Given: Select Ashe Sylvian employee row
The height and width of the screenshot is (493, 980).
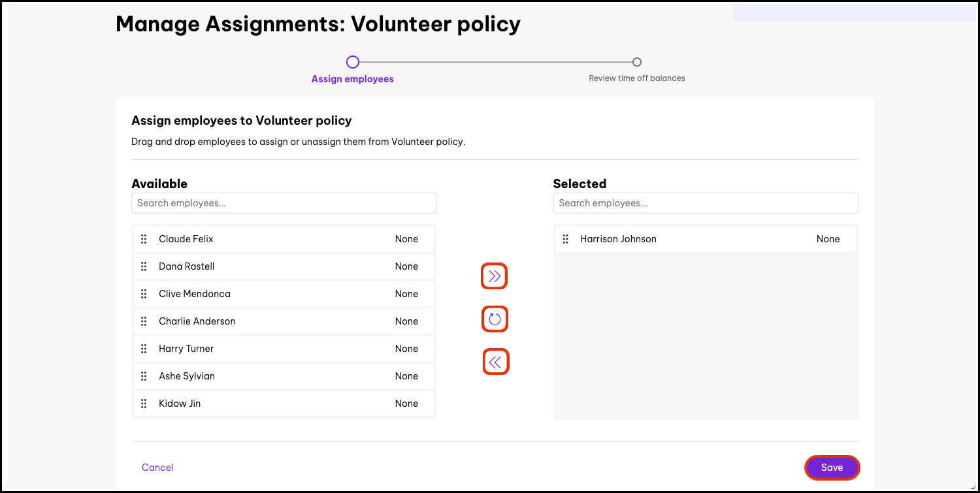Looking at the screenshot, I should pos(187,376).
